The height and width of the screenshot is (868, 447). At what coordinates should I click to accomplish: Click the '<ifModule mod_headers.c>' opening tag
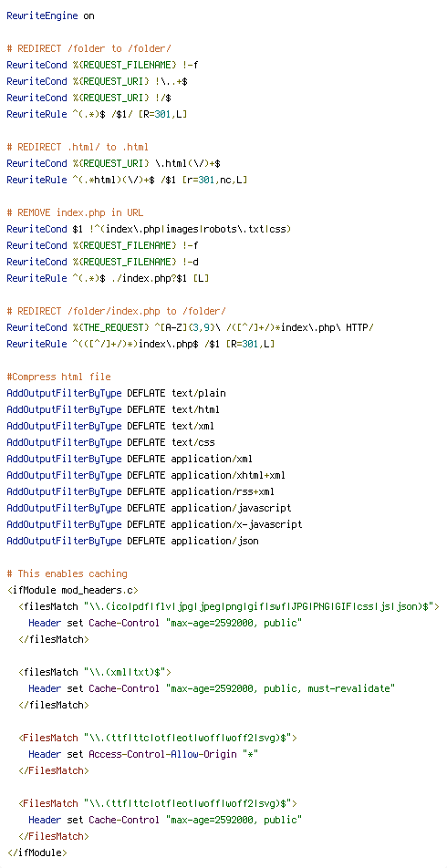click(x=73, y=590)
